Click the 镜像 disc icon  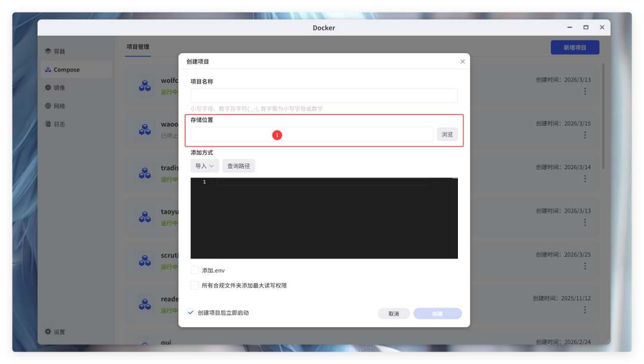pyautogui.click(x=48, y=88)
